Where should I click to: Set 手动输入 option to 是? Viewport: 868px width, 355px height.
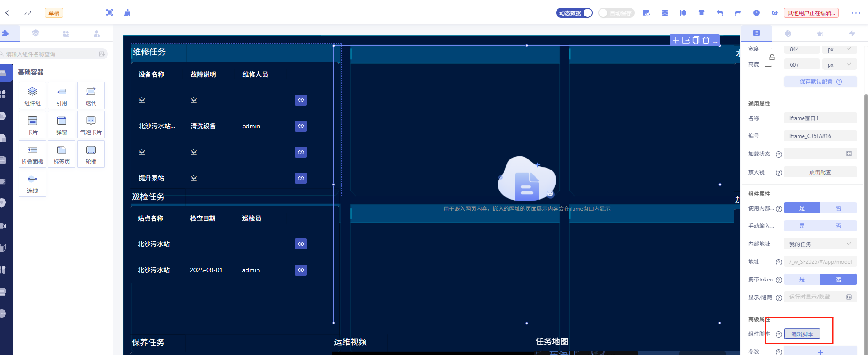[802, 226]
